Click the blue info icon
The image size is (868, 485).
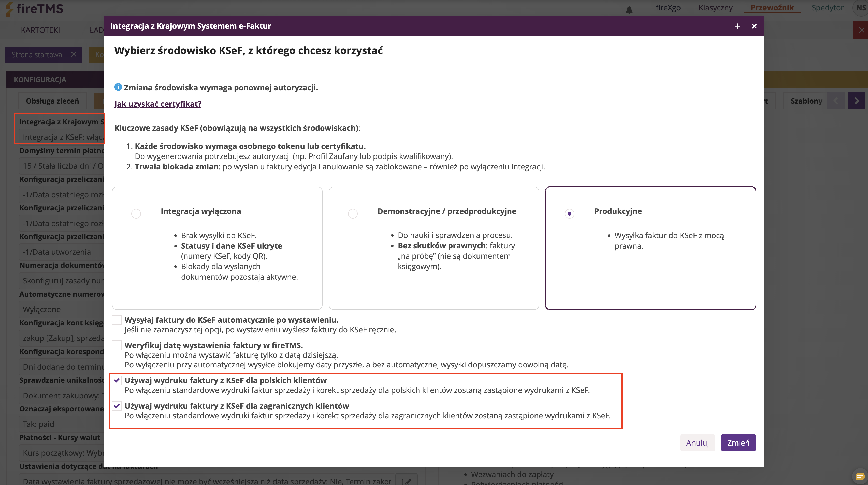118,87
